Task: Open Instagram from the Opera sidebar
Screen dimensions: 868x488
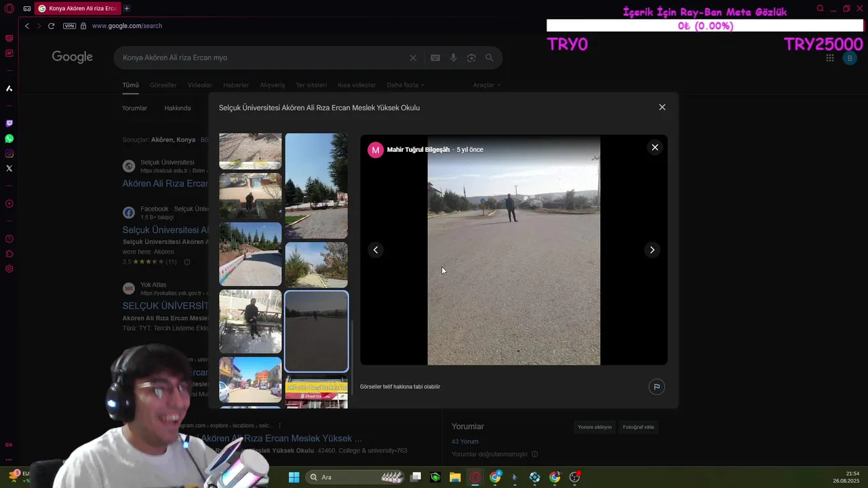Action: 9,154
